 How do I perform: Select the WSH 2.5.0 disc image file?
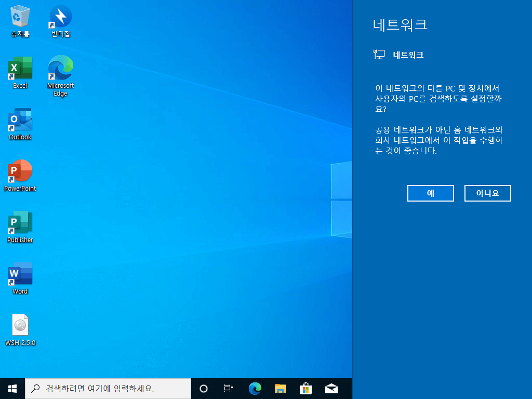(x=20, y=330)
